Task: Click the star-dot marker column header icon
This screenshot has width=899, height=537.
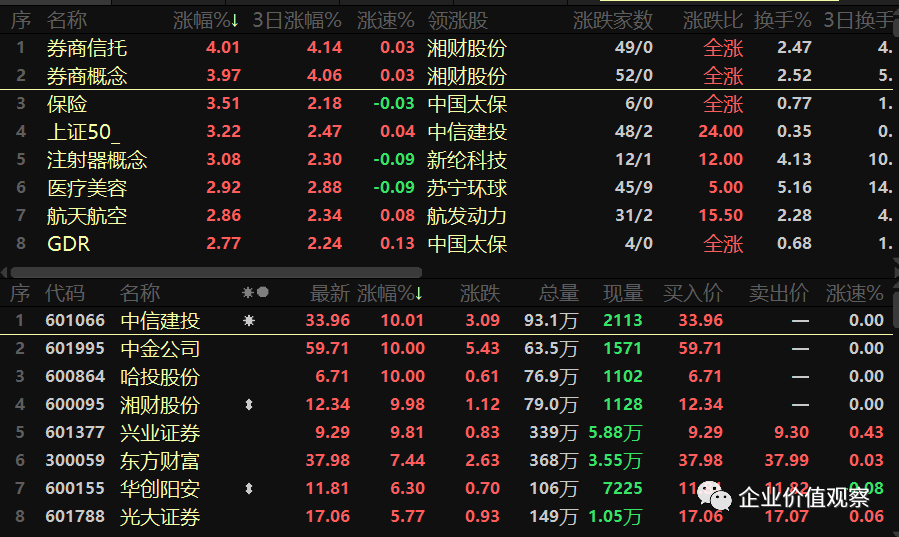Action: click(255, 293)
